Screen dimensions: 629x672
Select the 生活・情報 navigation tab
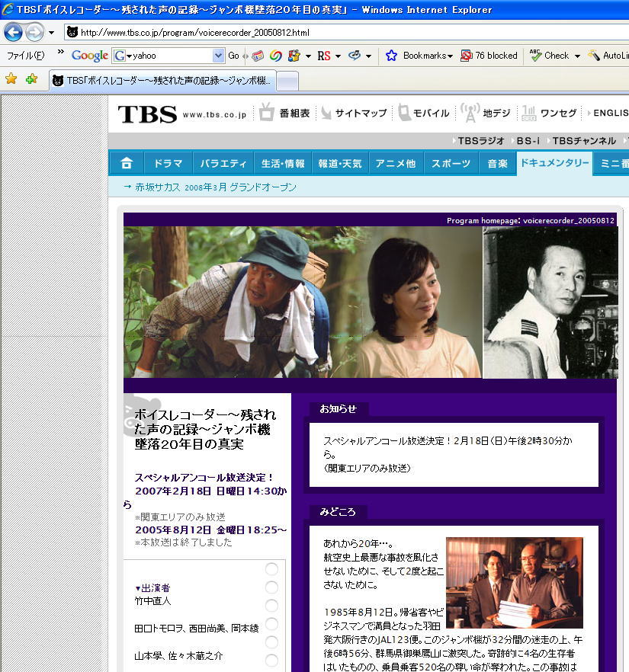(x=283, y=163)
